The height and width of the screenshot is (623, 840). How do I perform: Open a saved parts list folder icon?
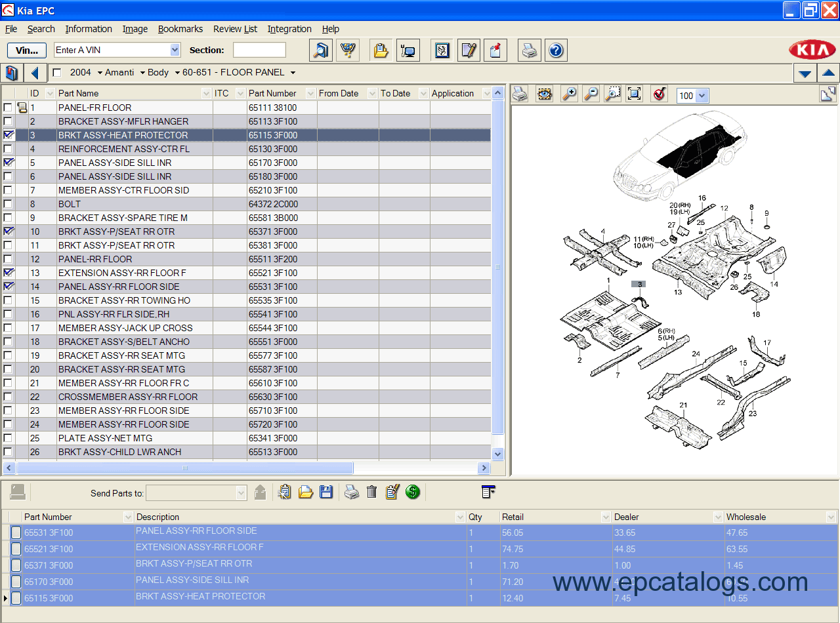[x=306, y=492]
